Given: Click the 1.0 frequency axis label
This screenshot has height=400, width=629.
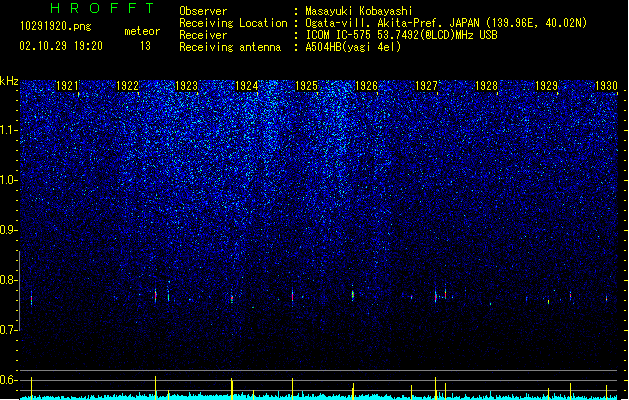Looking at the screenshot, I should coord(9,180).
